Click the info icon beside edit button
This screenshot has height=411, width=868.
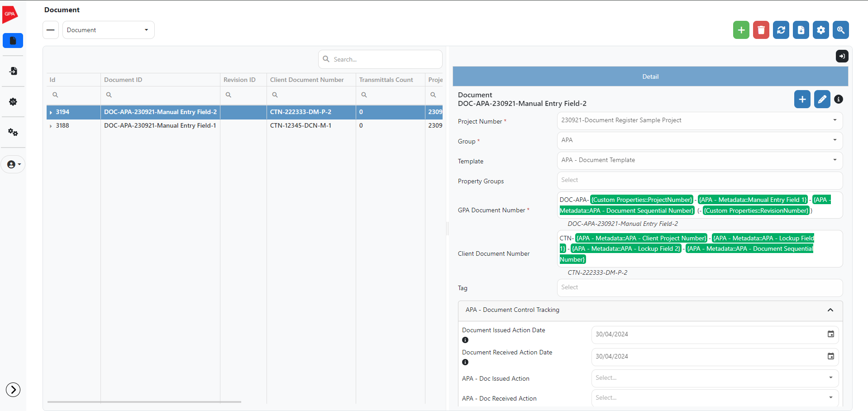[x=839, y=99]
